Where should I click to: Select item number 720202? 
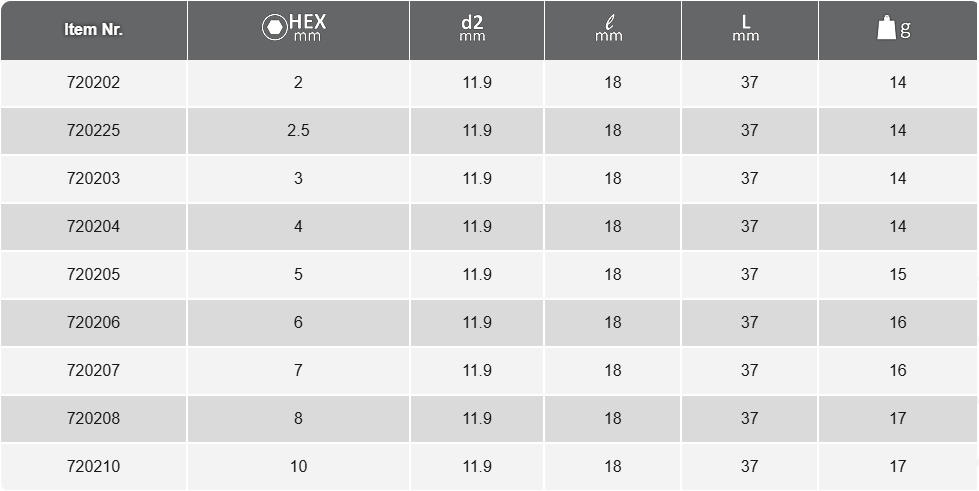tap(94, 82)
